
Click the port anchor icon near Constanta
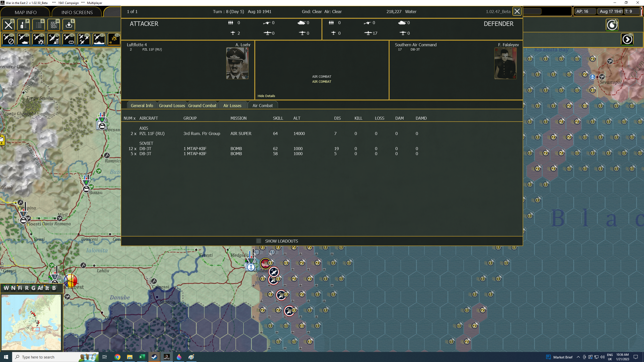click(x=251, y=267)
